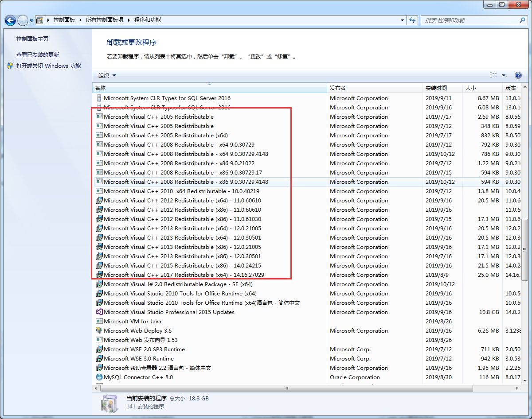This screenshot has width=532, height=419.
Task: Click icon of MySQL Connector C++ 8.0
Action: point(99,377)
